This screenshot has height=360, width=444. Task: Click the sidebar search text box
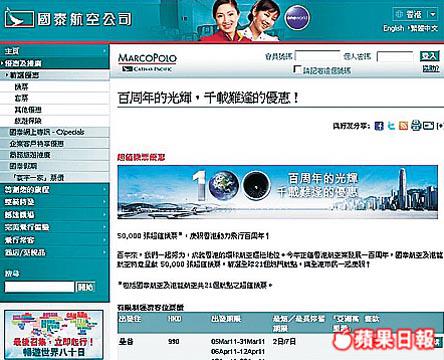pos(39,287)
